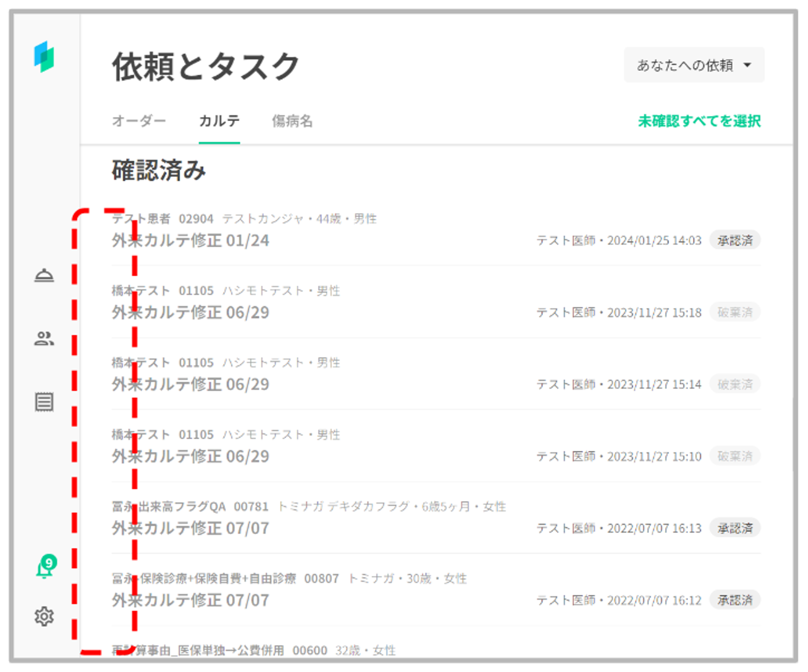
Task: Open 外来カルテ修正 06/29 entry dated 15:18
Action: coord(190,312)
